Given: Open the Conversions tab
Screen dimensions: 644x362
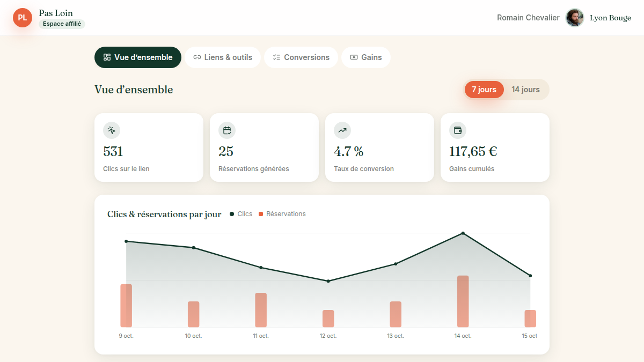Looking at the screenshot, I should [x=301, y=57].
